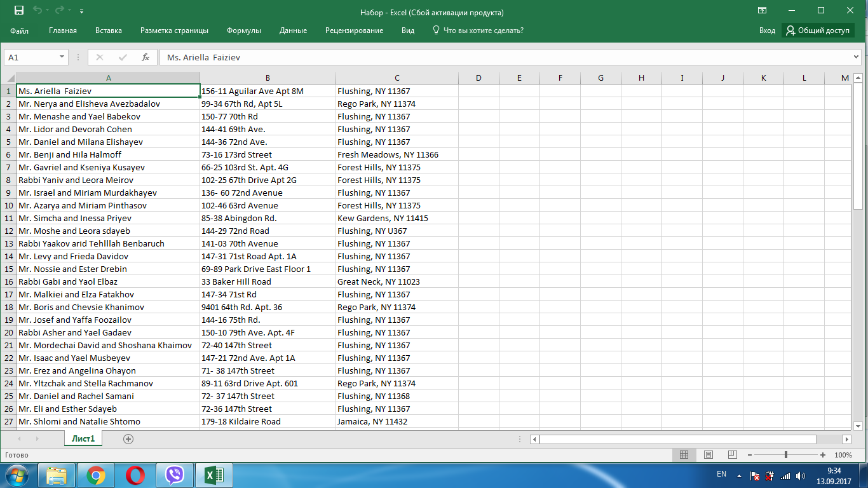Open Ribbon Display Options
868x488 pixels.
click(x=762, y=11)
